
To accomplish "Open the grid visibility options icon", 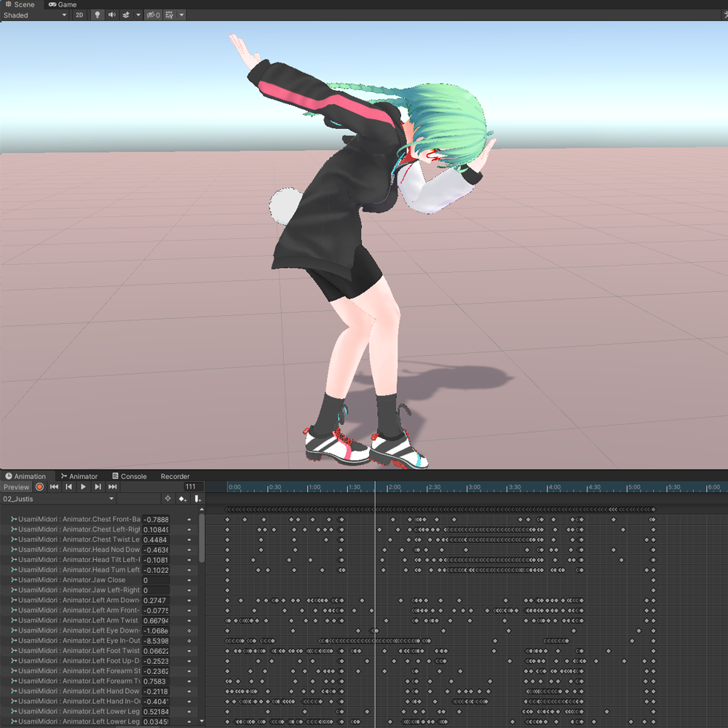I will coord(167,15).
